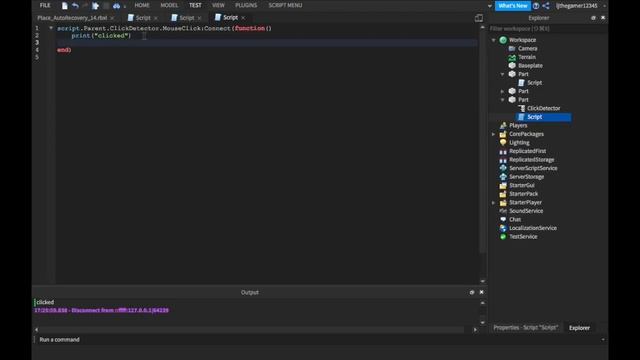Select the ServerStorage icon
This screenshot has height=360, width=640.
pos(503,177)
